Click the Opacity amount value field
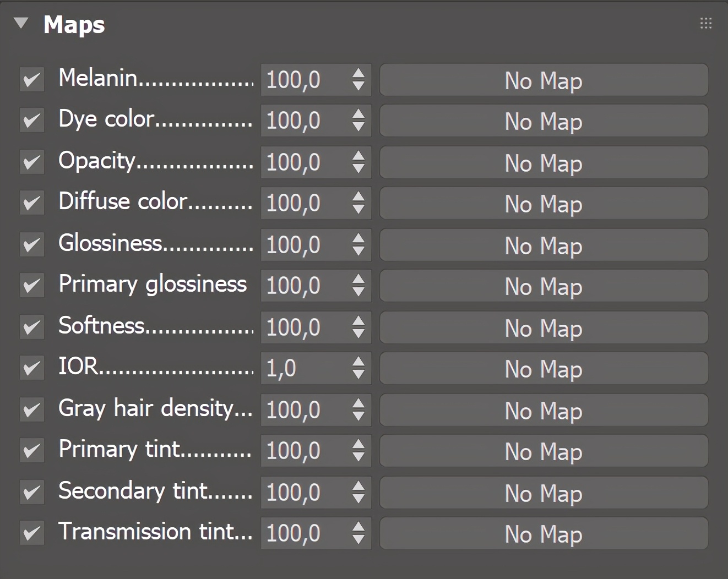 click(304, 162)
